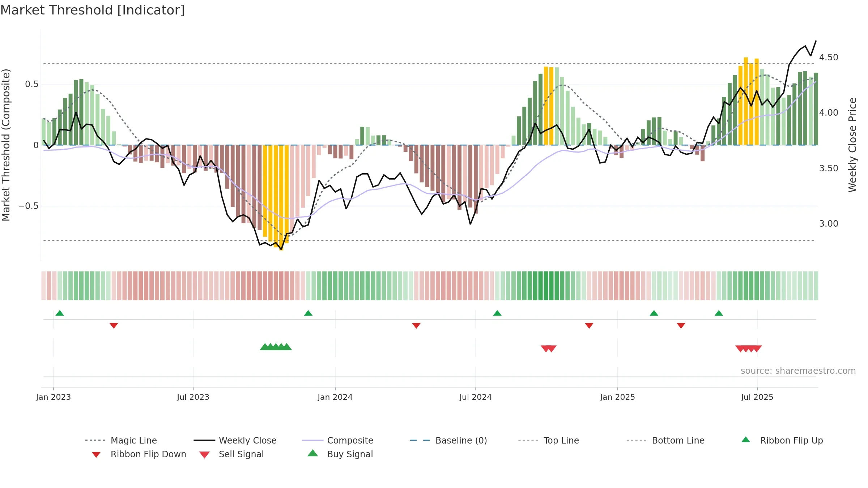Click the 4.50 tick on the right axis
The width and height of the screenshot is (868, 488).
click(x=829, y=57)
